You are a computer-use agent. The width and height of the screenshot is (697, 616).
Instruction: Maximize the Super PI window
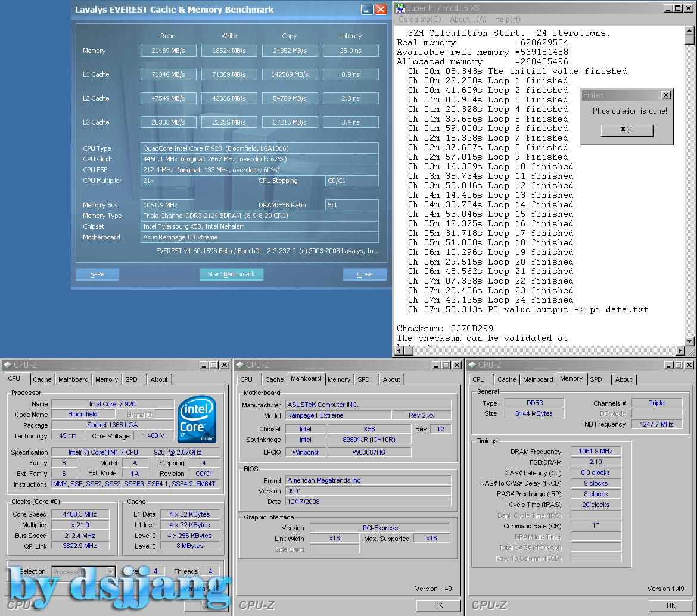tap(678, 8)
